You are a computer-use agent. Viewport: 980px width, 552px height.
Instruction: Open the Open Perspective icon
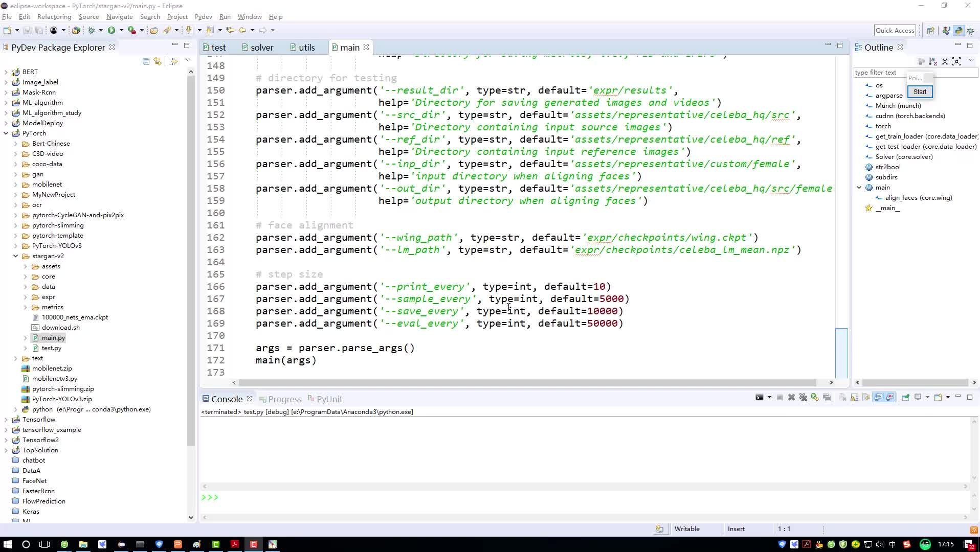point(930,31)
